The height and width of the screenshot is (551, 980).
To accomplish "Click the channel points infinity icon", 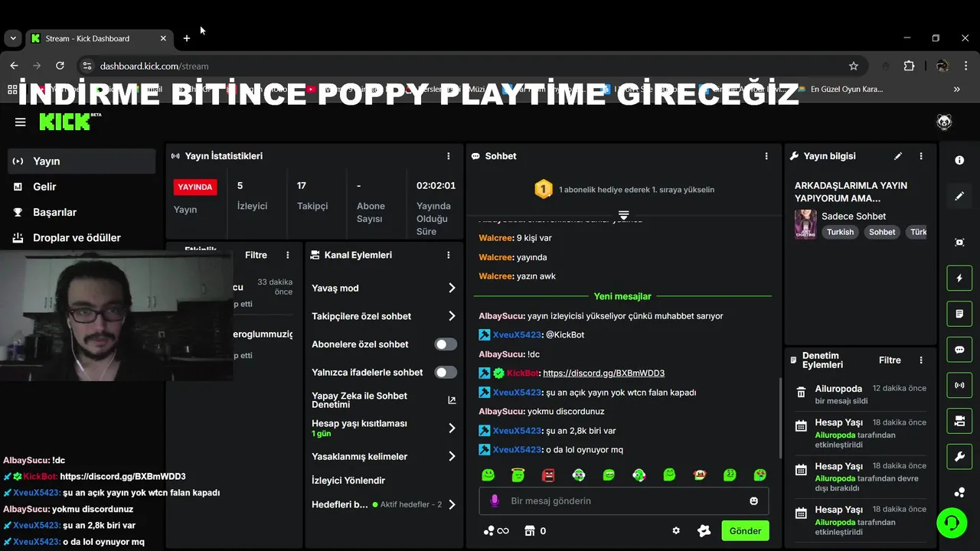I will pyautogui.click(x=496, y=531).
